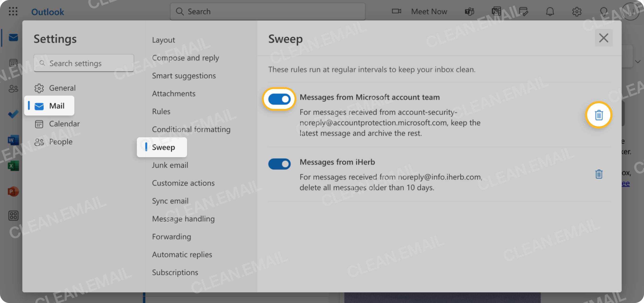Open Junk email settings

pyautogui.click(x=170, y=165)
